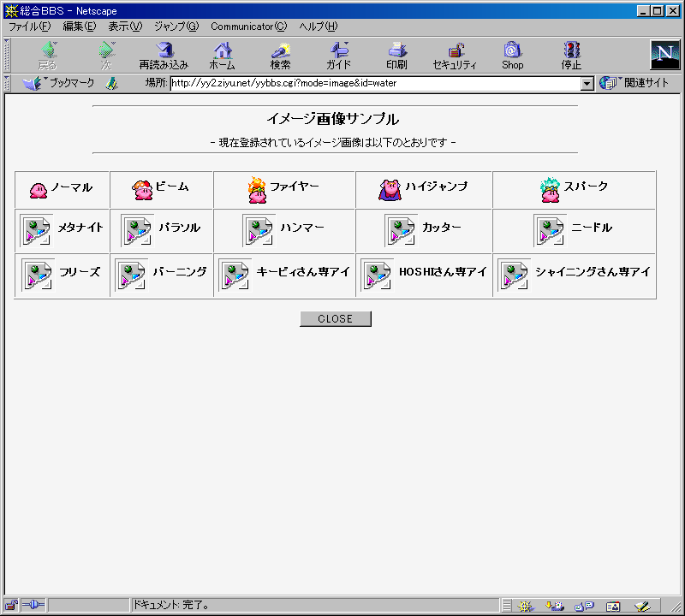Image resolution: width=685 pixels, height=616 pixels.
Task: Open Mail inbox from component bar
Action: [x=554, y=606]
